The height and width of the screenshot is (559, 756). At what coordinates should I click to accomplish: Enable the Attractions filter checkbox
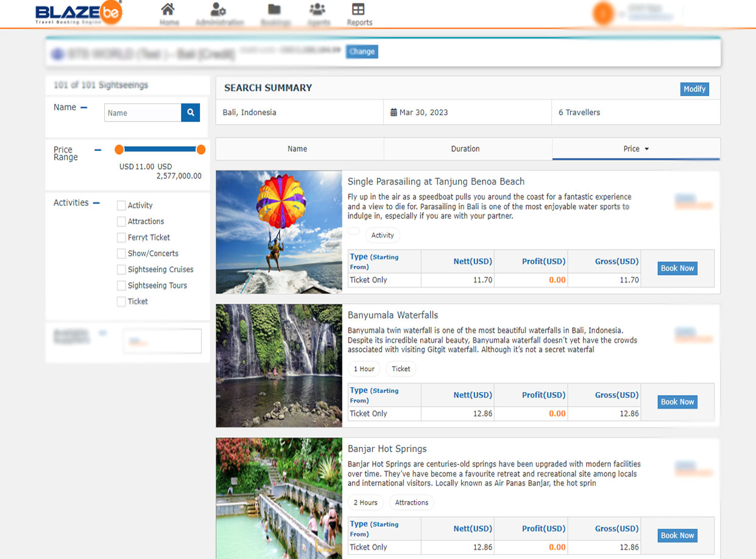coord(121,222)
